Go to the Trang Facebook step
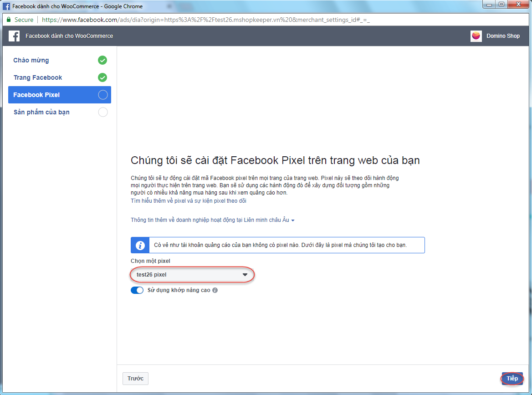This screenshot has height=395, width=532. (x=60, y=77)
